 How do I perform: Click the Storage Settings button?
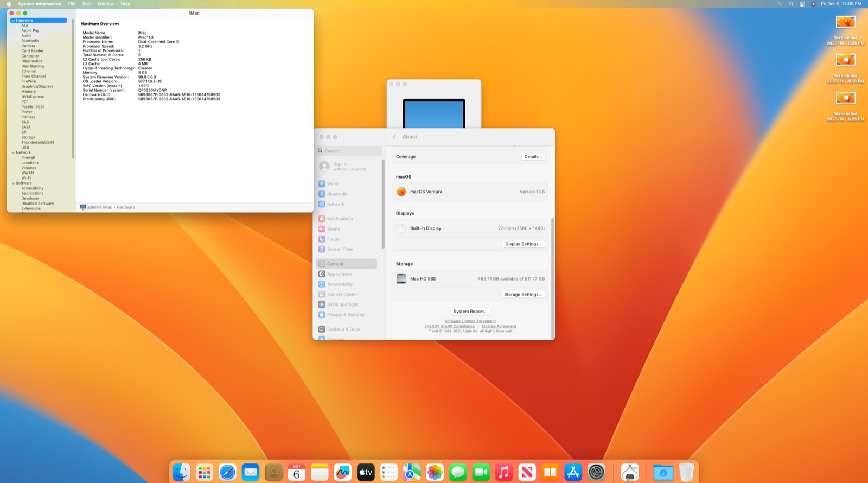522,295
